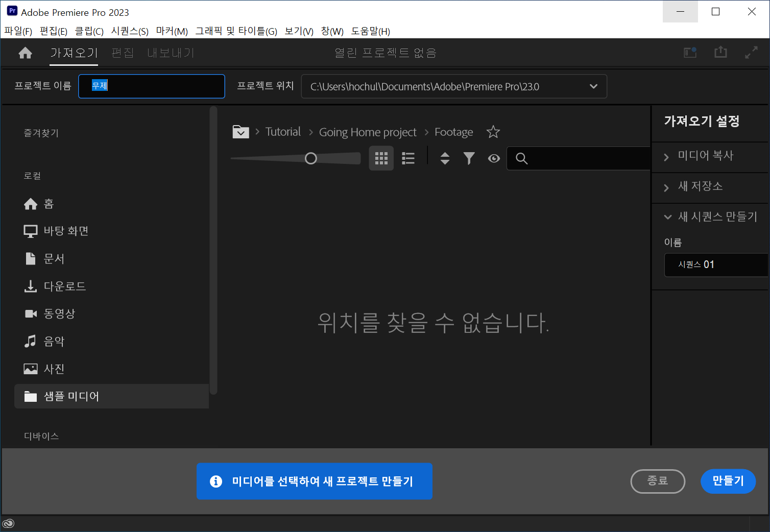Switch to thumbnail grid view
The width and height of the screenshot is (770, 532).
point(381,158)
